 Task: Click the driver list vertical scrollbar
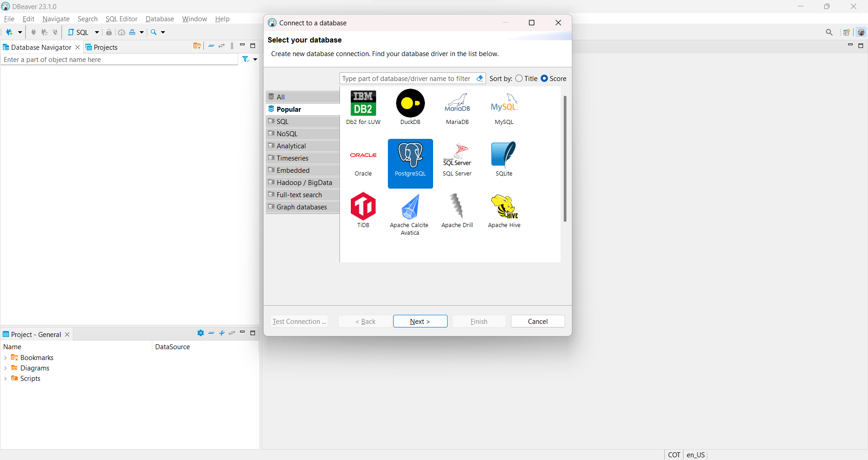(x=565, y=158)
